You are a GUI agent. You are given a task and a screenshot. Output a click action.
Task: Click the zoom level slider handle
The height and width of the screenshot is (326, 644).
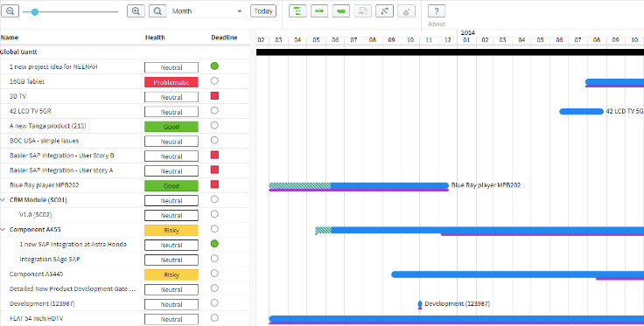(35, 12)
